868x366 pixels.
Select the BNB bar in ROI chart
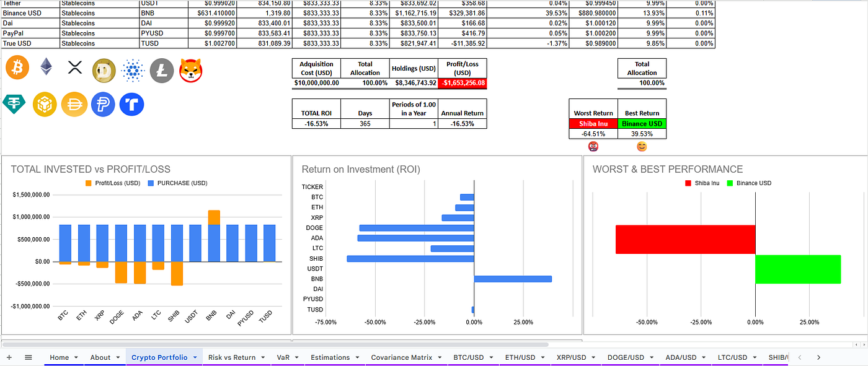point(513,279)
